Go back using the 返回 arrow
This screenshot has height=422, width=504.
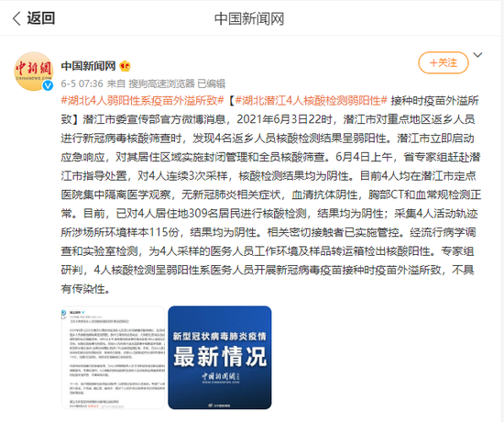[x=16, y=18]
